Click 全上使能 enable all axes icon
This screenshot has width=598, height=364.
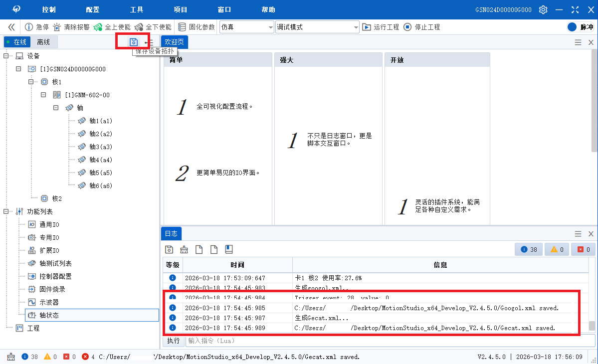(x=98, y=27)
